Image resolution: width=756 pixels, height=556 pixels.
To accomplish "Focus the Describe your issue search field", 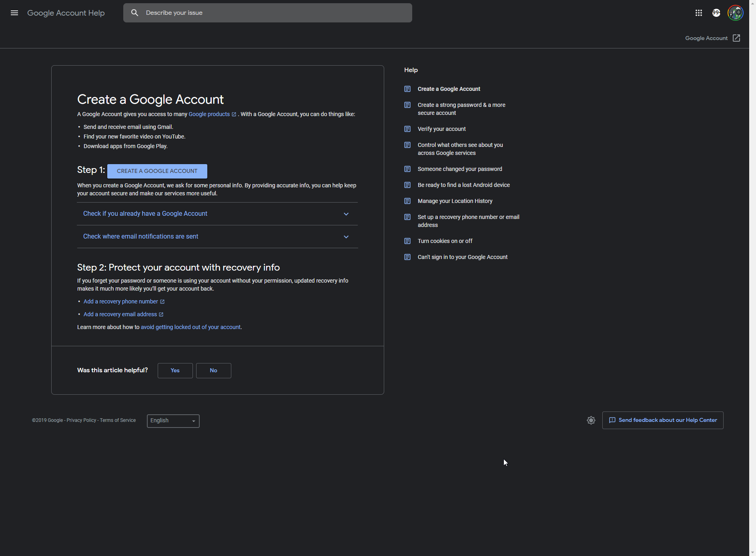I will pos(268,13).
